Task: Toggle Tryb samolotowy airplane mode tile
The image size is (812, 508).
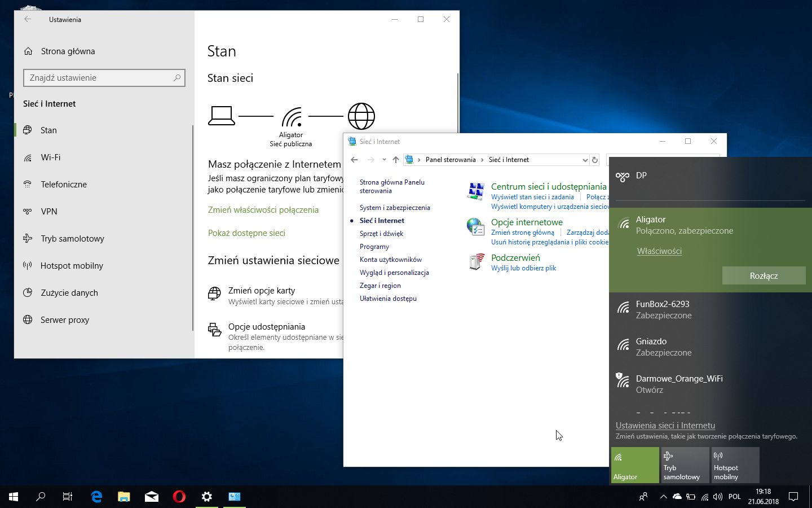Action: 685,465
